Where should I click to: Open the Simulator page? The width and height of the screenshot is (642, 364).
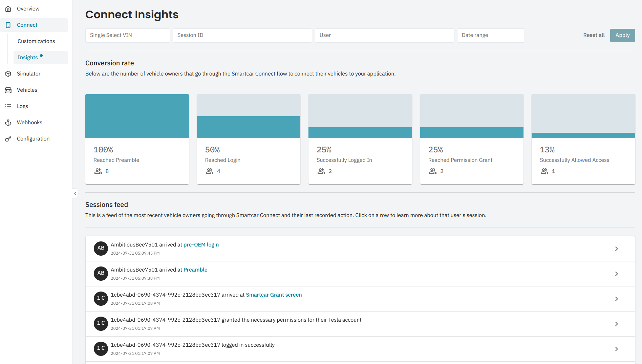click(34, 74)
